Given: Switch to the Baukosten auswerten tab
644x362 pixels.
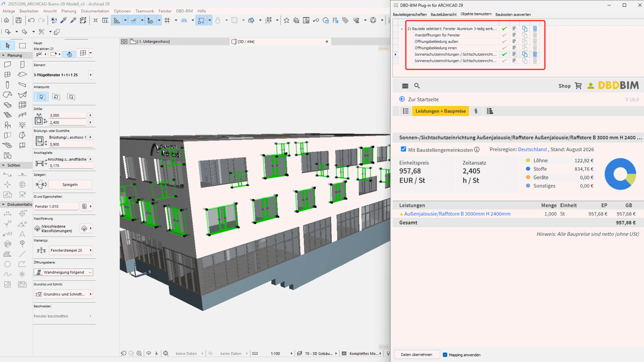Looking at the screenshot, I should 513,14.
